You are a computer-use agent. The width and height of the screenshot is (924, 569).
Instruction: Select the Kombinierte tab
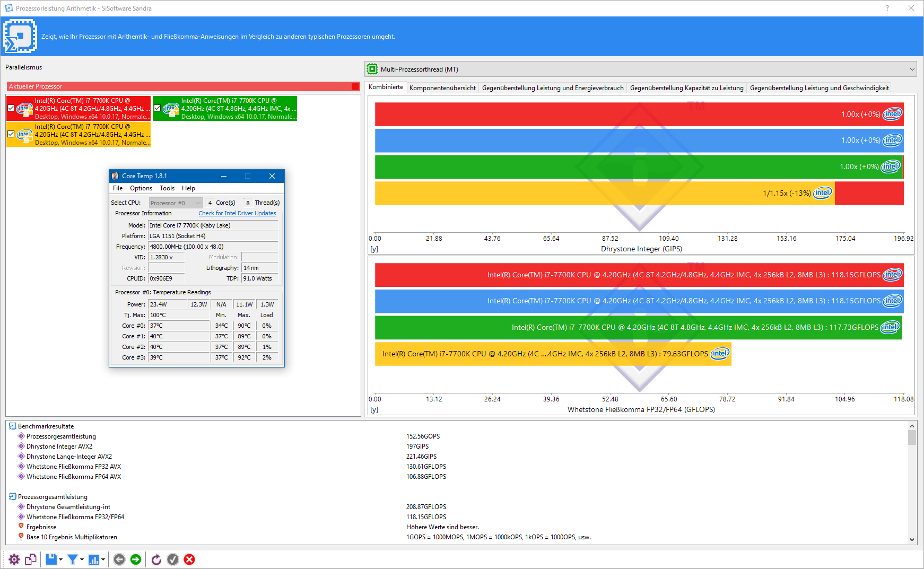click(386, 87)
